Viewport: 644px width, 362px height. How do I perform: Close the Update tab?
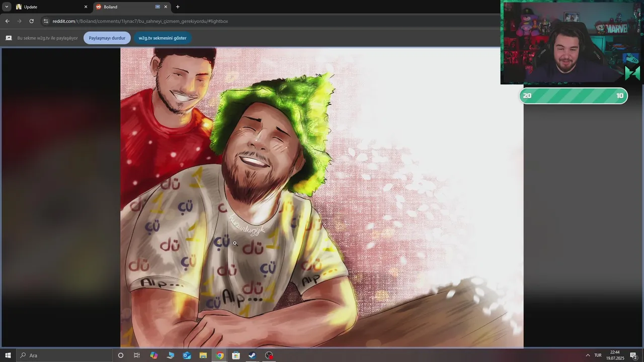[86, 7]
